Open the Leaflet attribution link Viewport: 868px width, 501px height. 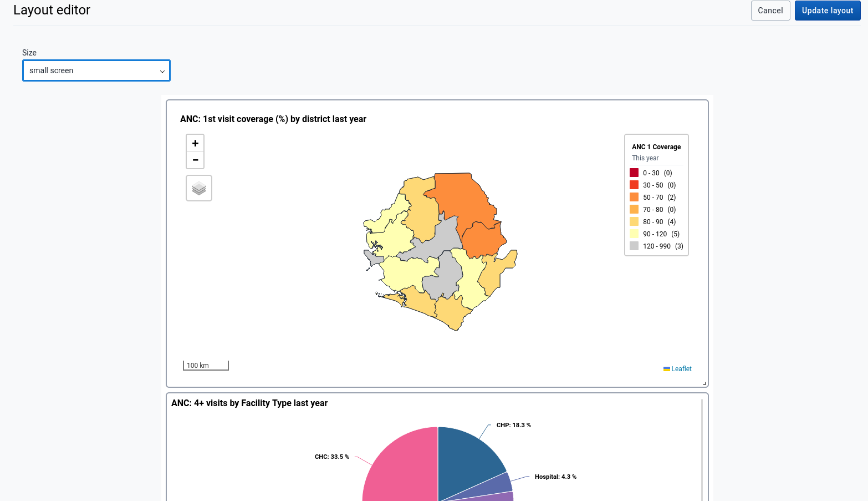(x=681, y=369)
